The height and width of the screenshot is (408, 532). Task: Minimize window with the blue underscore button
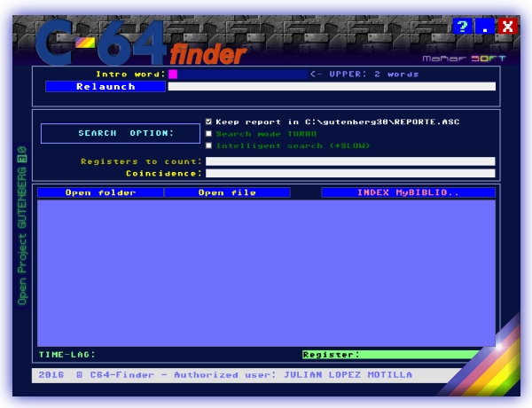[x=484, y=26]
